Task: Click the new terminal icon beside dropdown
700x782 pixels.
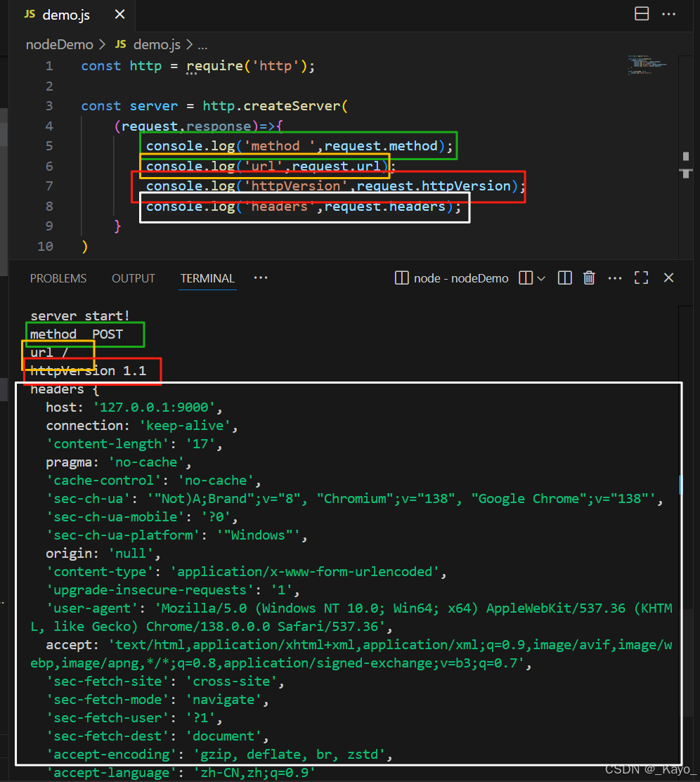Action: (526, 278)
